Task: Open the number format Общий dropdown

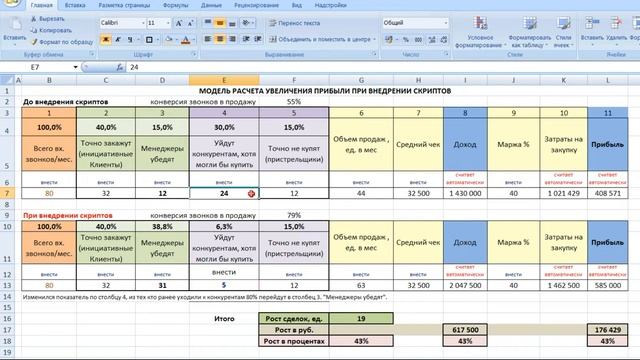Action: (x=445, y=23)
